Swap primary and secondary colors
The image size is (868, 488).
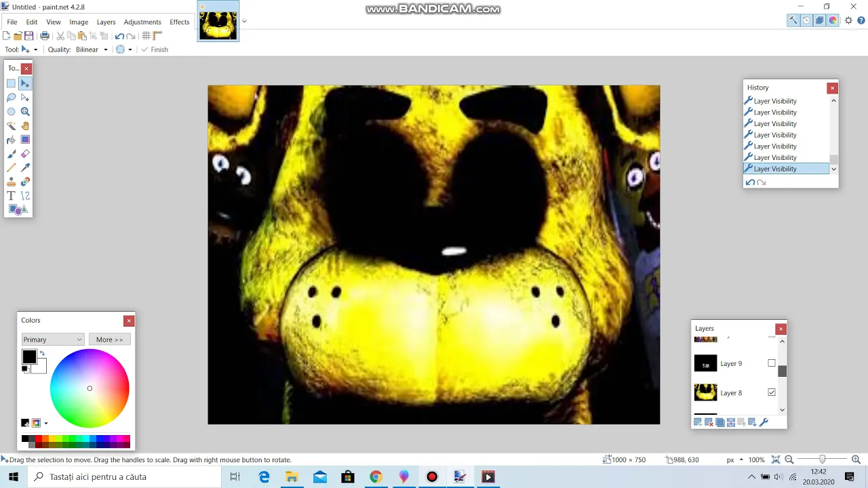(42, 354)
